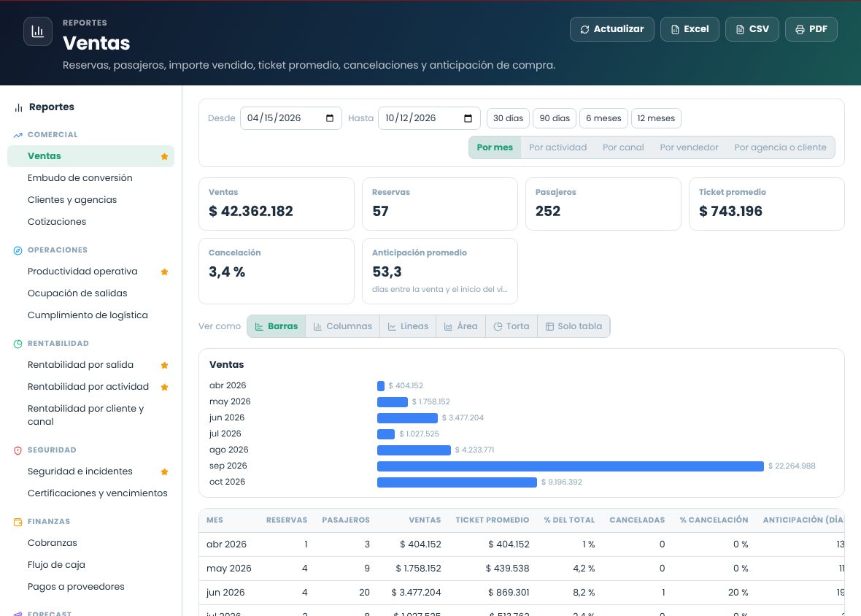Click the bar-chart report icon in header
This screenshot has width=861, height=616.
(38, 31)
